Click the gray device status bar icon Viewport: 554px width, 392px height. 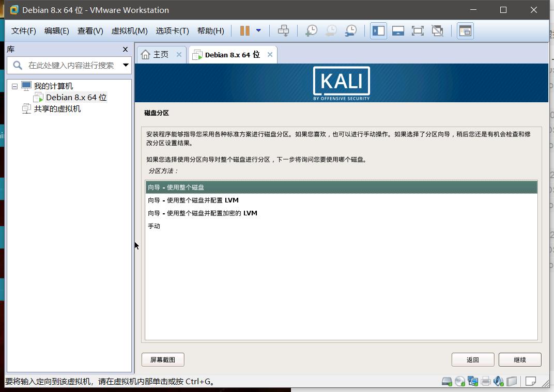pyautogui.click(x=512, y=381)
